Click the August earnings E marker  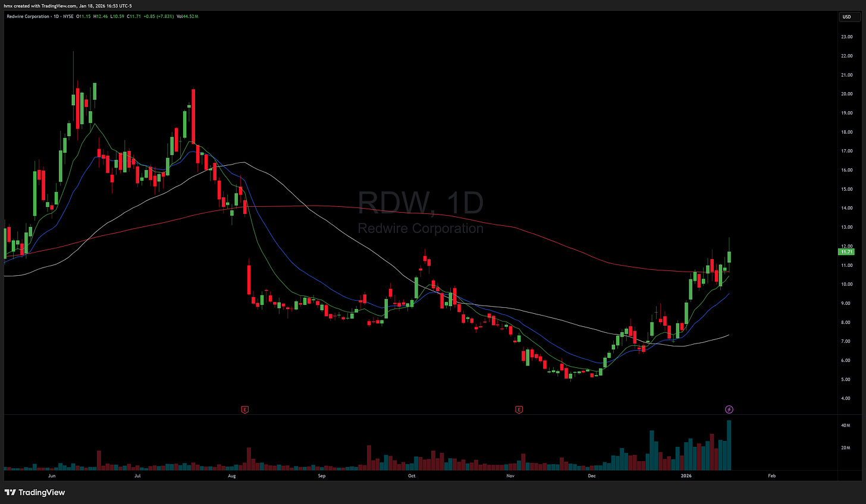click(x=244, y=409)
